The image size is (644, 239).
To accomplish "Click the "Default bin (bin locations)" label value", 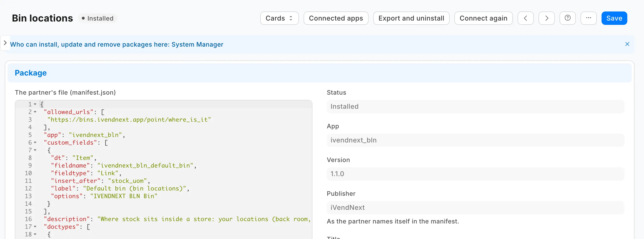I will pos(135,188).
